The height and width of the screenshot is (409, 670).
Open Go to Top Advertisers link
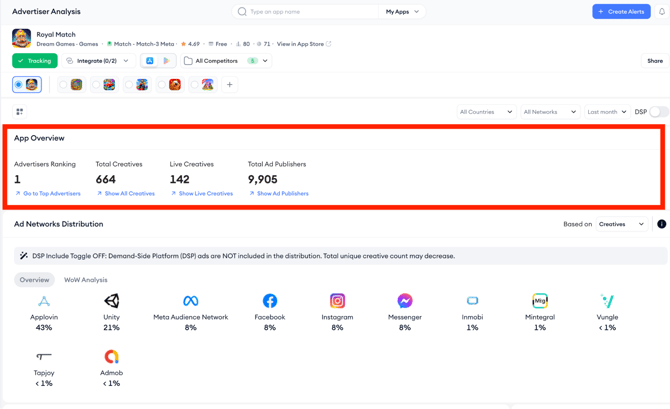tap(48, 193)
